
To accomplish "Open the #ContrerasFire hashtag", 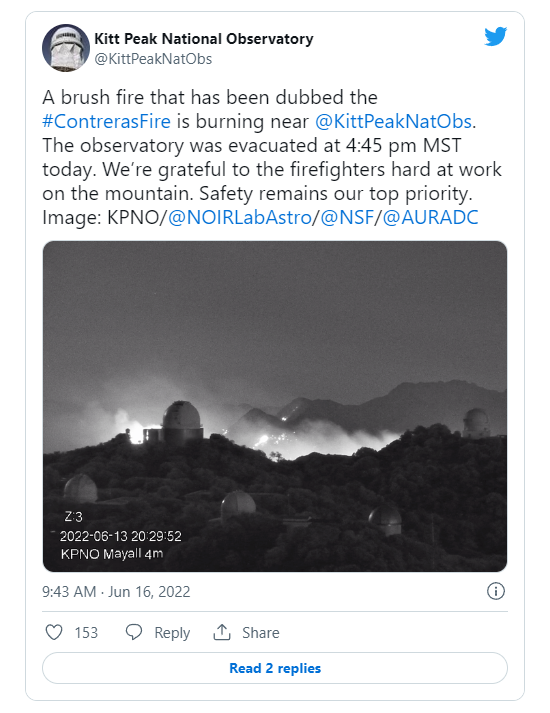I will pos(106,121).
